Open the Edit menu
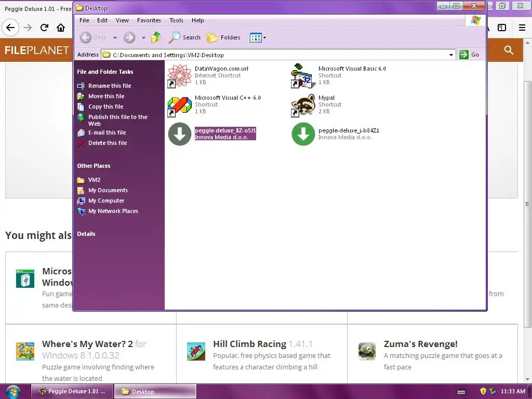 [102, 20]
